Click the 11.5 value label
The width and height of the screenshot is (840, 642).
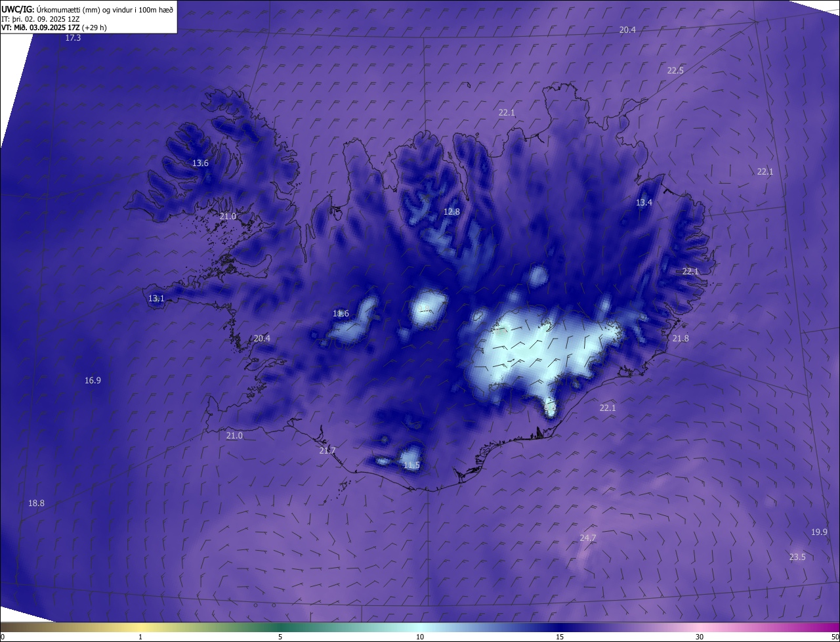click(x=411, y=465)
